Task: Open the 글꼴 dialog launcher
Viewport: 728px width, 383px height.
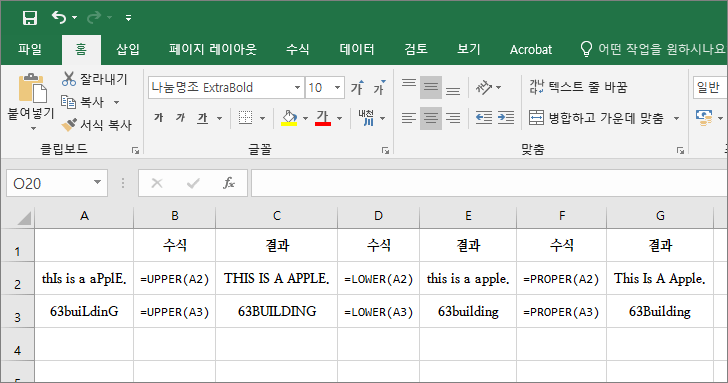Action: (x=385, y=150)
